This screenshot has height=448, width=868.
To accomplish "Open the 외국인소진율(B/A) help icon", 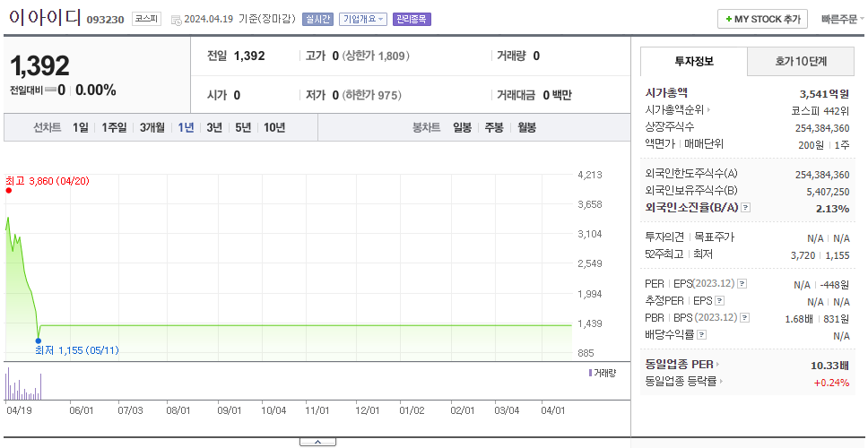I will point(746,208).
